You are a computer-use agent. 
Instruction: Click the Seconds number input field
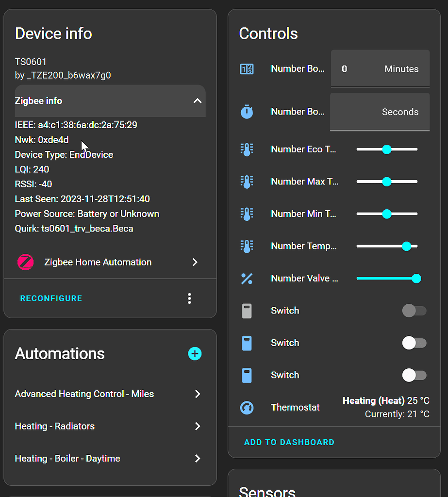click(380, 112)
